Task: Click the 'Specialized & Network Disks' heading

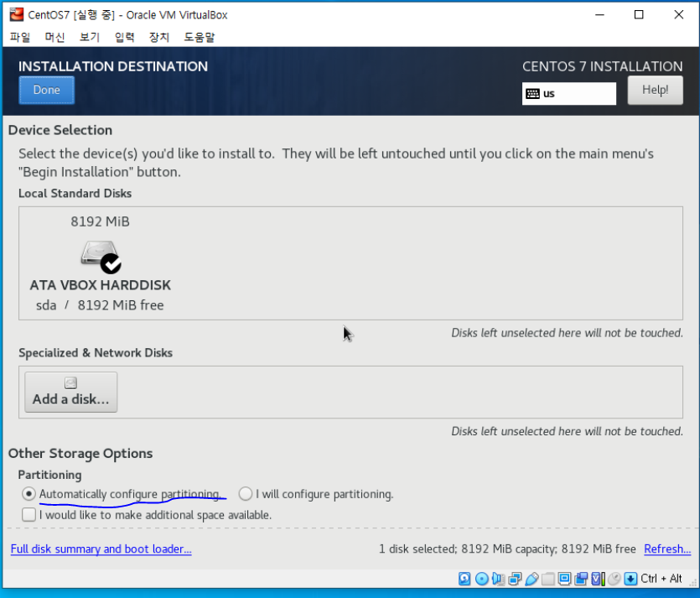Action: point(96,353)
